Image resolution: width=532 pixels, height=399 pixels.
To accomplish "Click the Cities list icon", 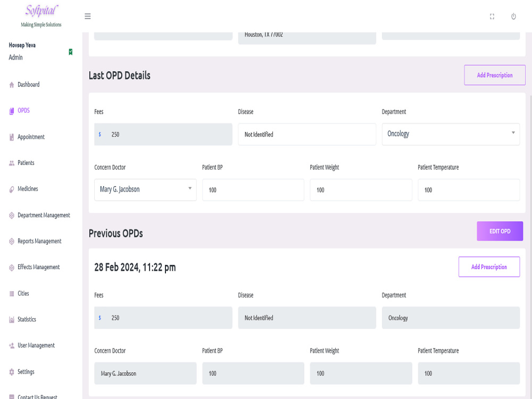I will click(x=12, y=294).
